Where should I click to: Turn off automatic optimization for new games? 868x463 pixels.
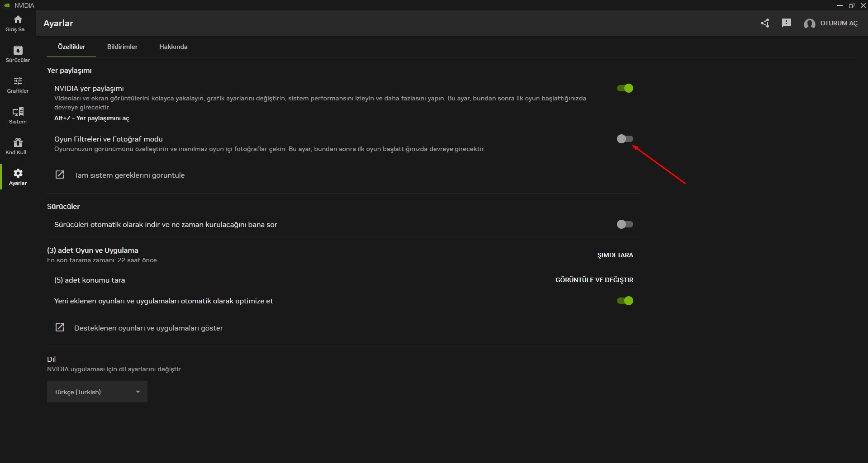click(625, 301)
